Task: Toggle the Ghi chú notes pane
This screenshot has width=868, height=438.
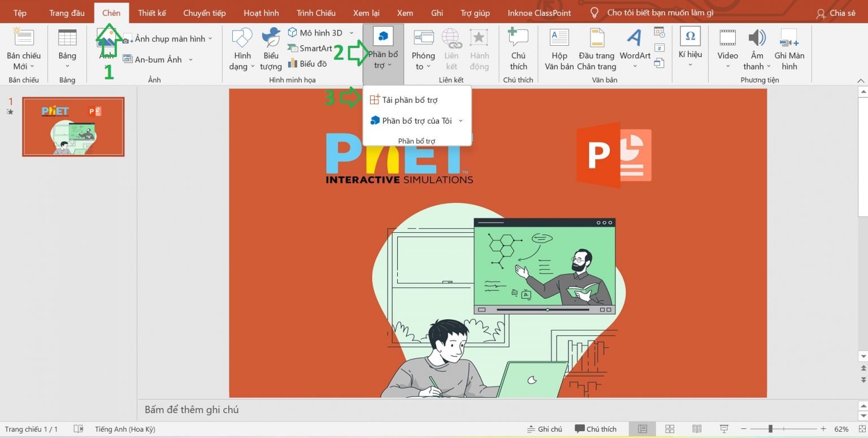Action: click(x=544, y=429)
